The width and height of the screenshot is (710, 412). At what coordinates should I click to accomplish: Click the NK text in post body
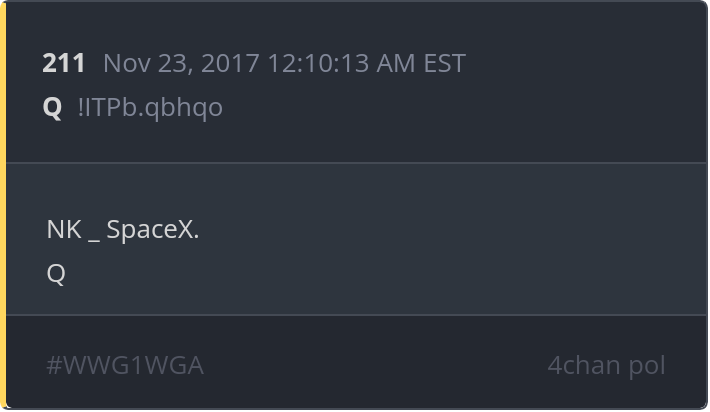tap(64, 229)
